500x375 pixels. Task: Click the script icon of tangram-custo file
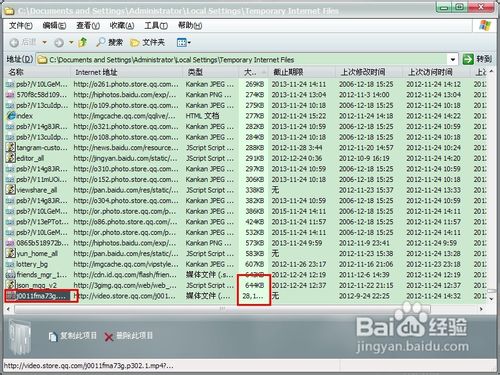coord(11,147)
